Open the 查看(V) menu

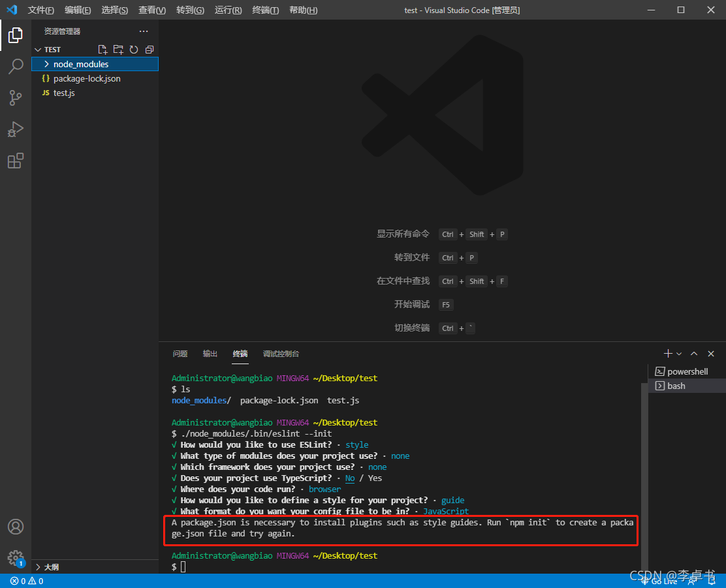tap(152, 10)
